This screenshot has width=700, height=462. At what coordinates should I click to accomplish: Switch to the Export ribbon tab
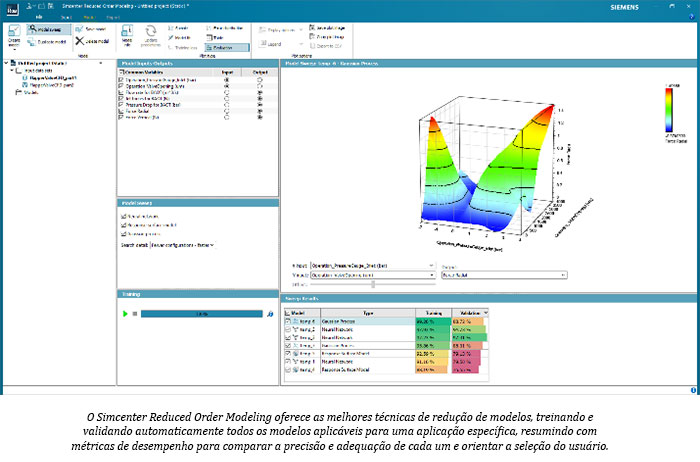(x=113, y=17)
